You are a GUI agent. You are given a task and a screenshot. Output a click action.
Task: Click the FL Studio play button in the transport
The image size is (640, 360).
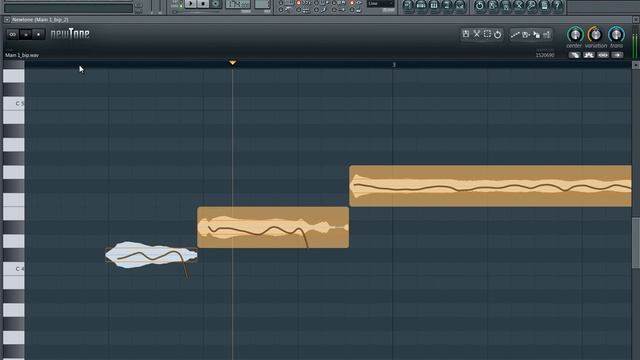point(190,4)
